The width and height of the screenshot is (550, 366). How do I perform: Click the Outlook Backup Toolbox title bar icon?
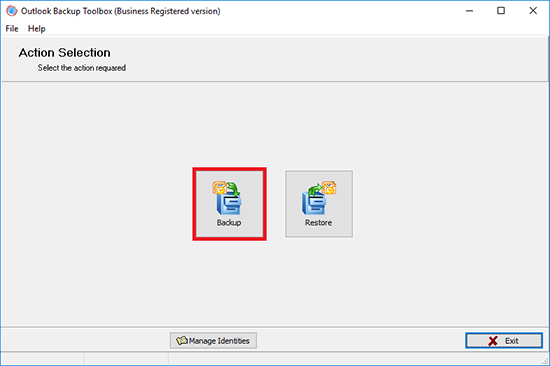click(12, 11)
